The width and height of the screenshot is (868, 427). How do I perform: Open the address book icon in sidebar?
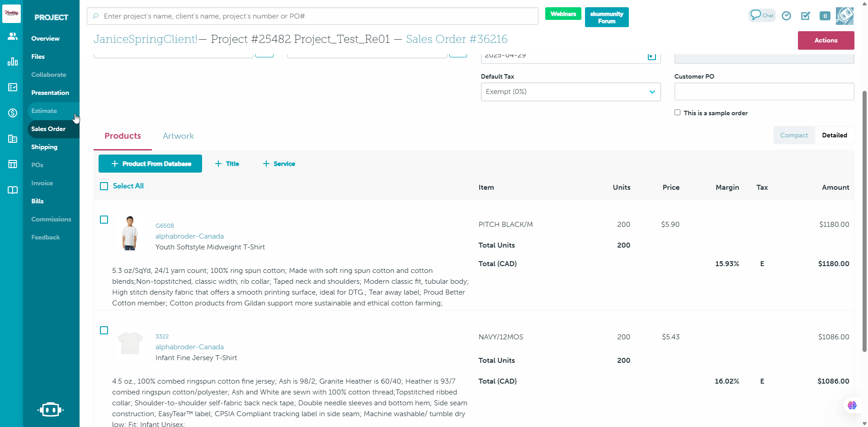[x=12, y=190]
